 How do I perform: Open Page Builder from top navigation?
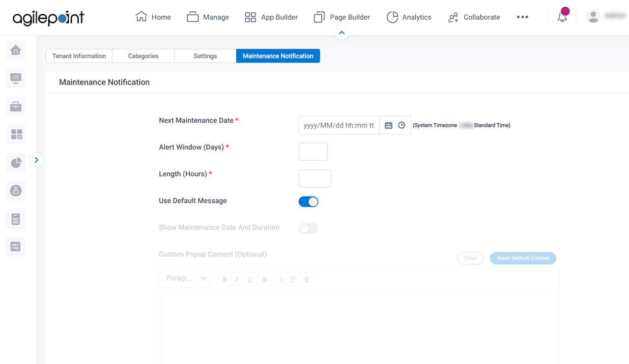coord(342,17)
